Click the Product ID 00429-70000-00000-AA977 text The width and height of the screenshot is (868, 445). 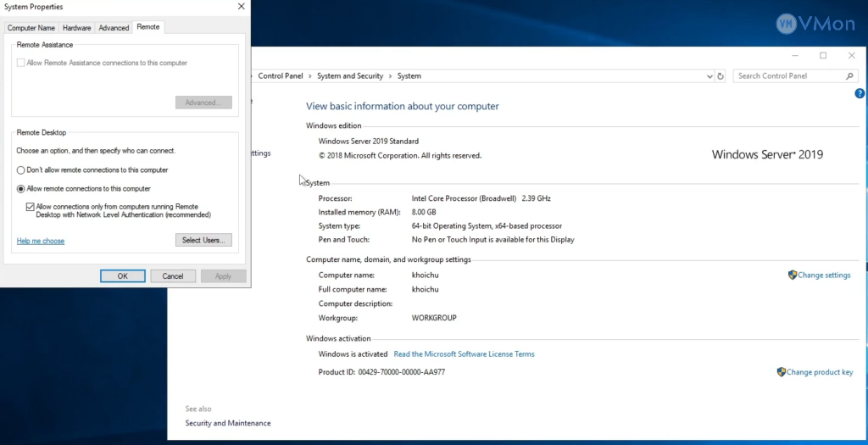click(381, 372)
